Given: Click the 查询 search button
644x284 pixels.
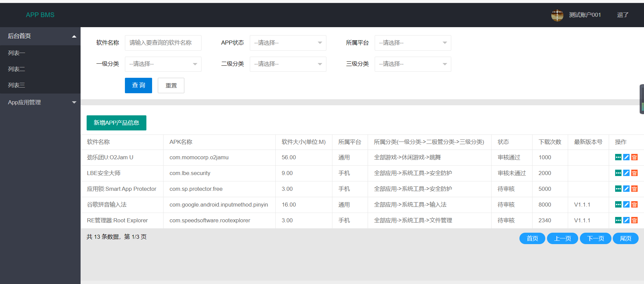Looking at the screenshot, I should click(138, 86).
